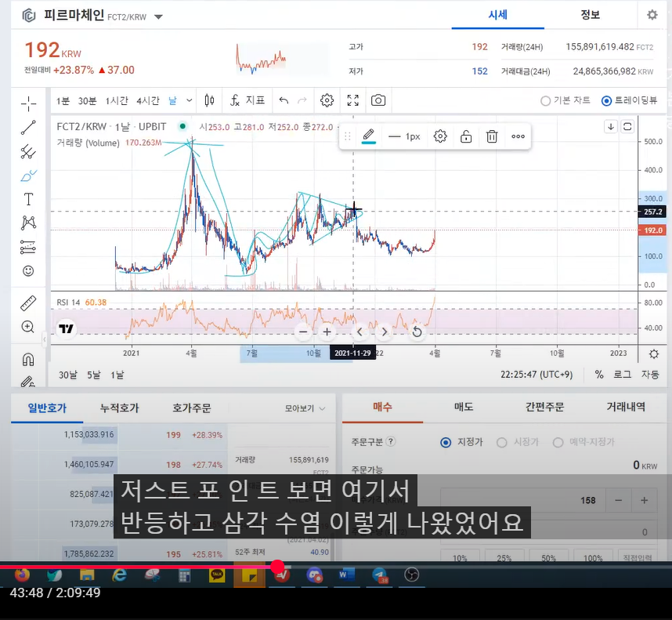The image size is (672, 620).
Task: Open drawing settings gear in floating toolbar
Action: click(x=440, y=136)
